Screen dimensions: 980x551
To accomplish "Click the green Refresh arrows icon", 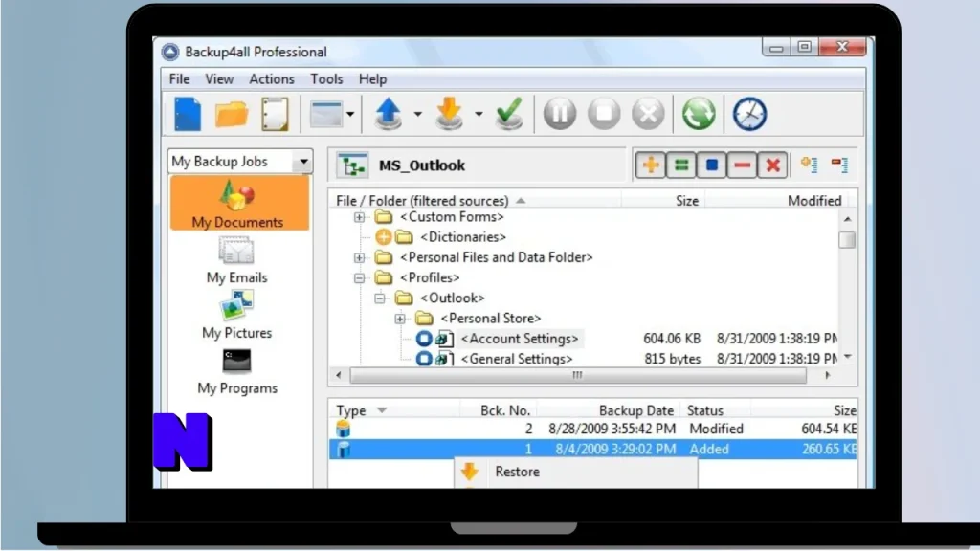I will 699,114.
